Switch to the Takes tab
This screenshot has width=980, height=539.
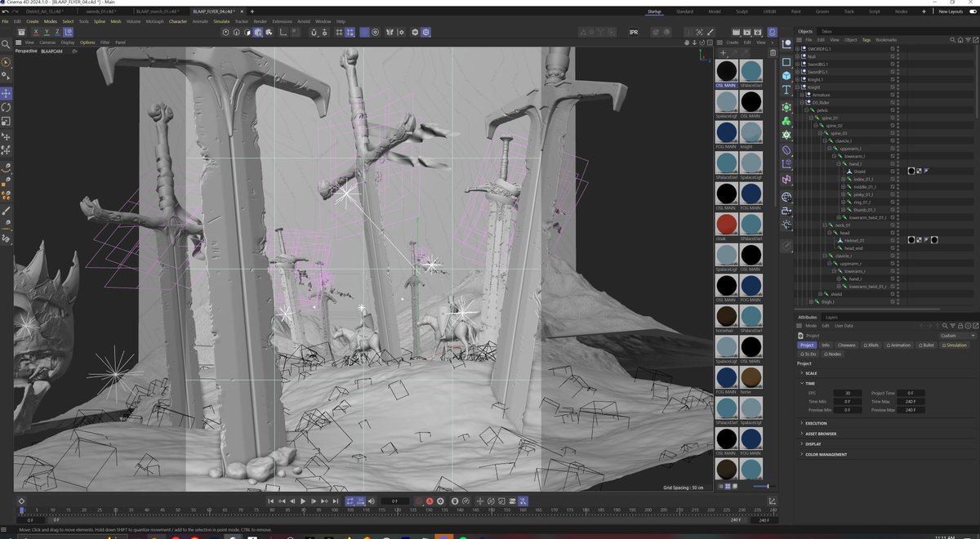[826, 31]
